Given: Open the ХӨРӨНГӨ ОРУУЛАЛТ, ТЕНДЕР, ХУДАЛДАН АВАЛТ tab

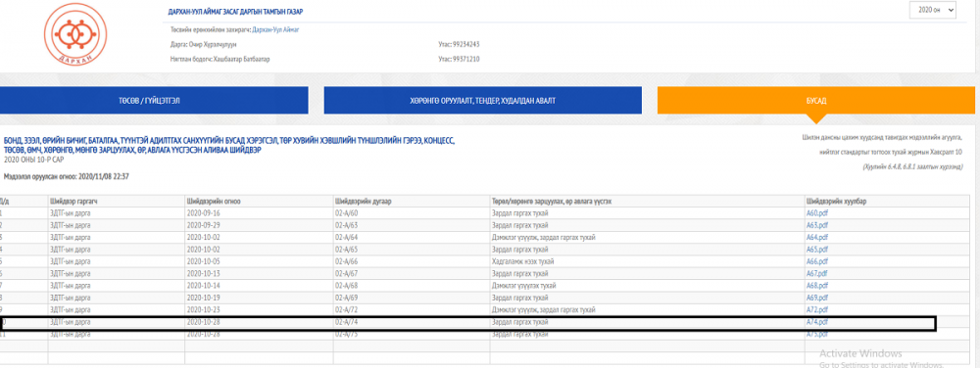Looking at the screenshot, I should (x=482, y=101).
